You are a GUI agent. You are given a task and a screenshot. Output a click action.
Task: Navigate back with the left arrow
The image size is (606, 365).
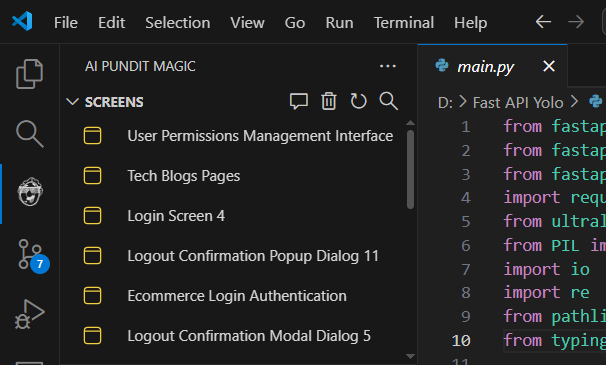click(x=543, y=22)
